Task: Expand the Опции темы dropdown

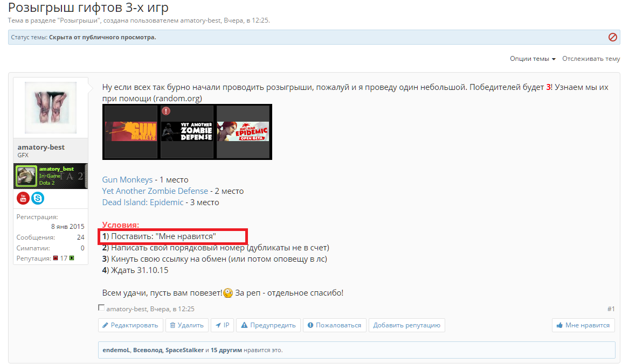Action: coord(533,59)
